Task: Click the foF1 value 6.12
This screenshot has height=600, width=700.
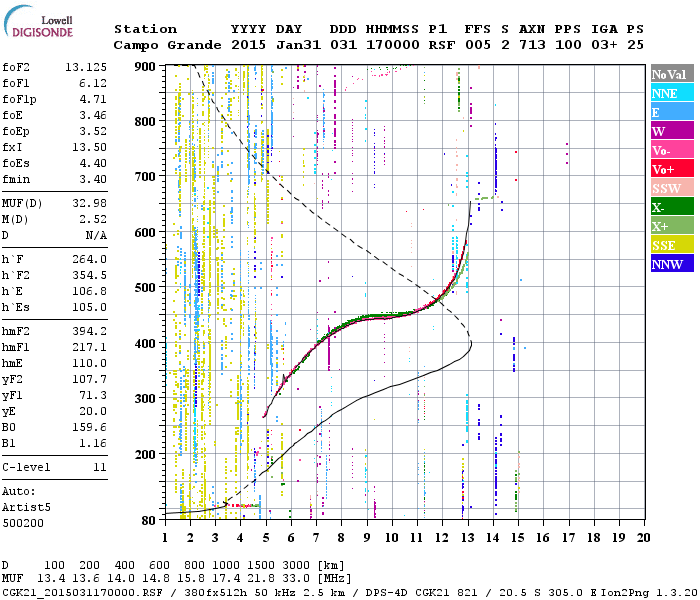Action: click(93, 83)
